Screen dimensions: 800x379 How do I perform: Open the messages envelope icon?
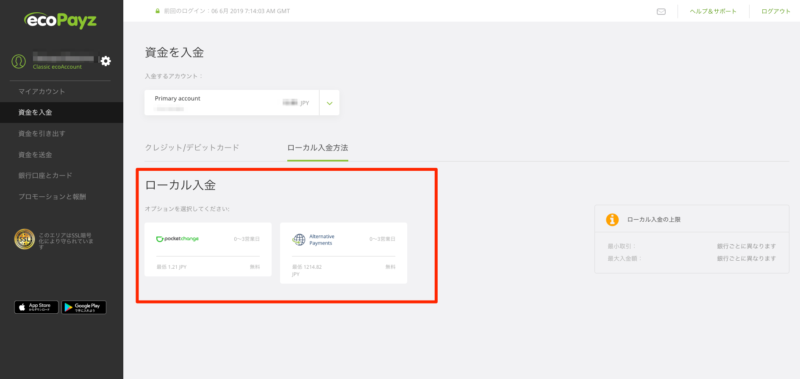click(x=661, y=11)
